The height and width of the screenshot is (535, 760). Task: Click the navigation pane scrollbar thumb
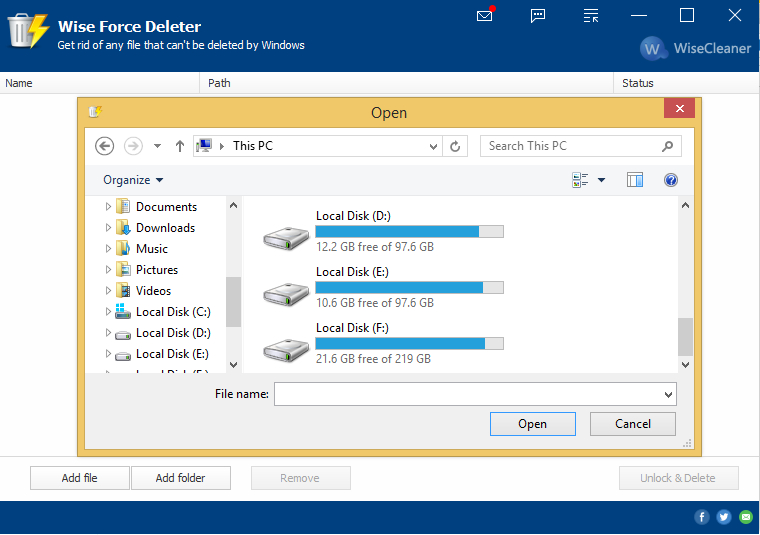tap(233, 302)
